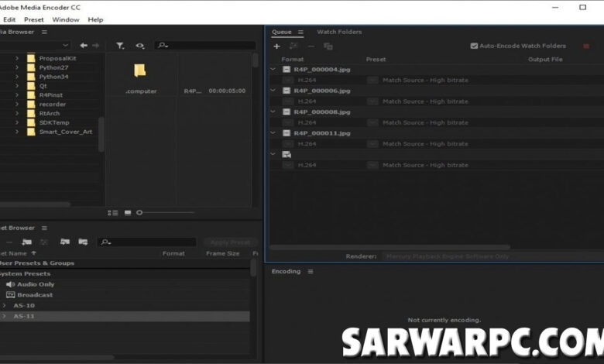Image resolution: width=604 pixels, height=364 pixels.
Task: Click the Queue horizontal scrollbar
Action: click(390, 247)
